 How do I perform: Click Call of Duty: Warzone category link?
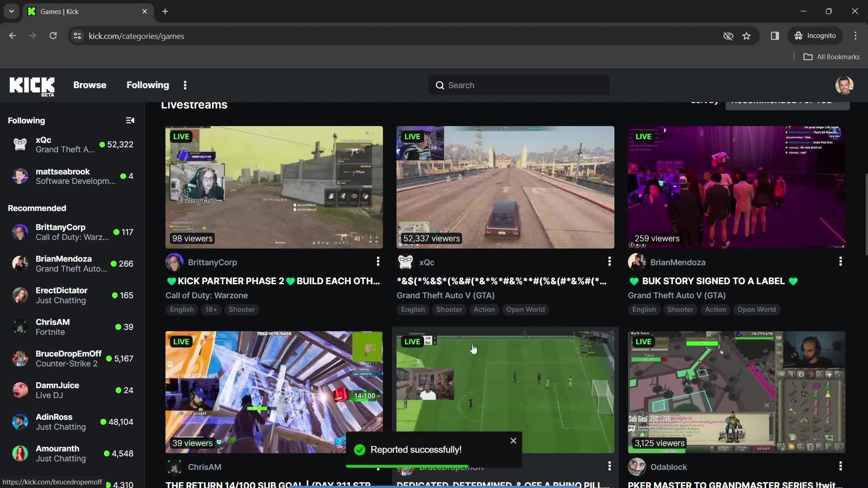coord(207,295)
